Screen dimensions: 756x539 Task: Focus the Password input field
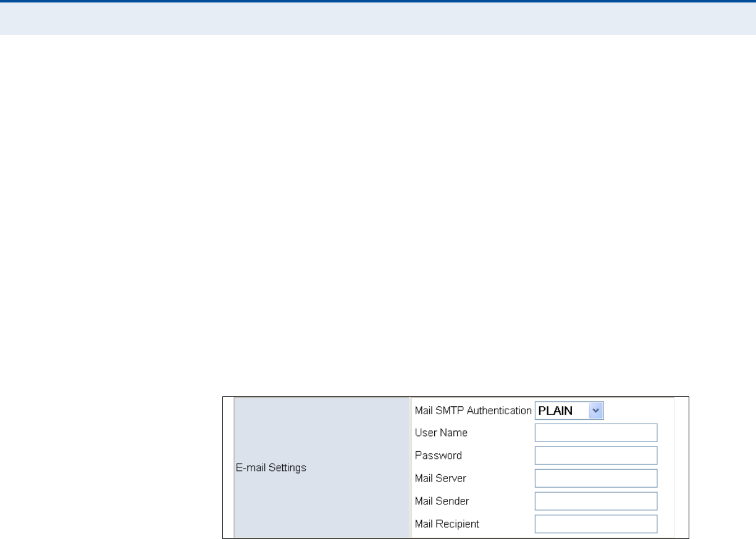click(x=596, y=456)
